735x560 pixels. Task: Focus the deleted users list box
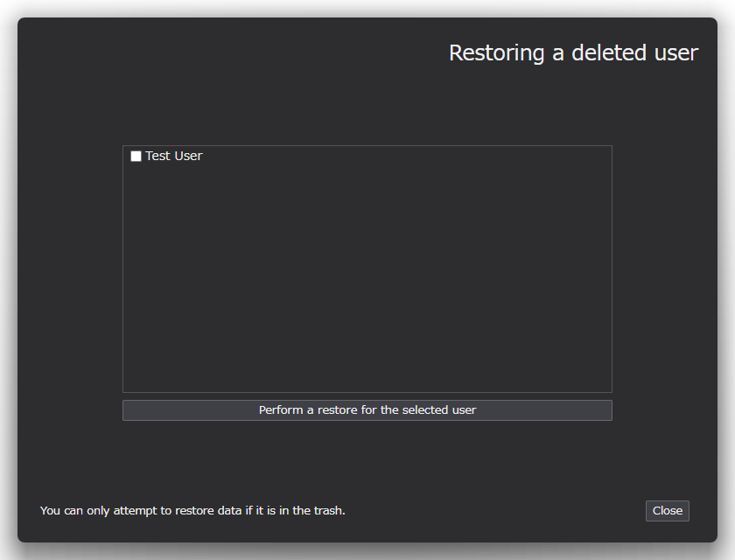[367, 280]
